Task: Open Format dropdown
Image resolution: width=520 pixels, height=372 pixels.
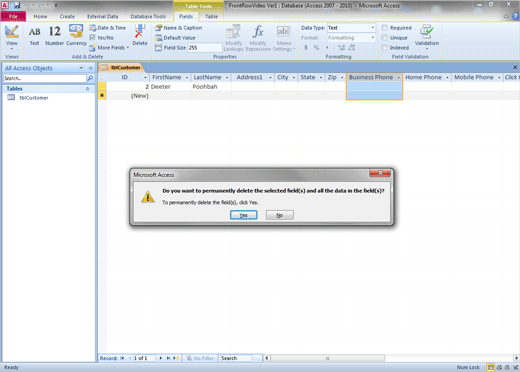Action: coord(373,38)
